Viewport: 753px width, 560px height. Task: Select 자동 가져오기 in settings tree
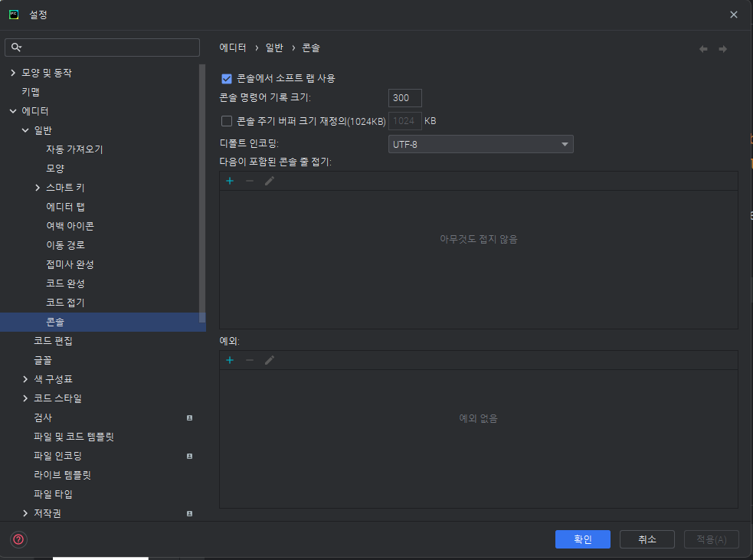point(74,149)
